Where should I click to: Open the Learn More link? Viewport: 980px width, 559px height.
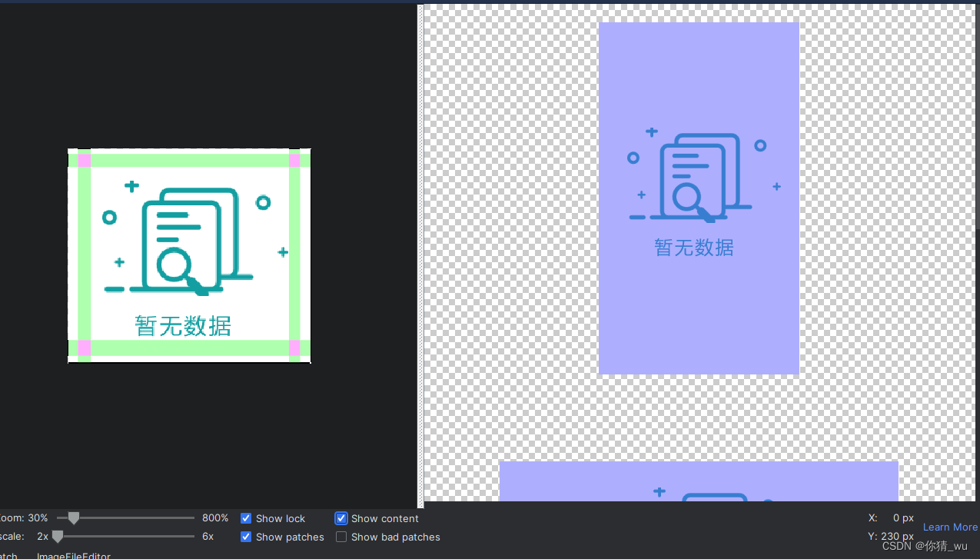pos(950,527)
